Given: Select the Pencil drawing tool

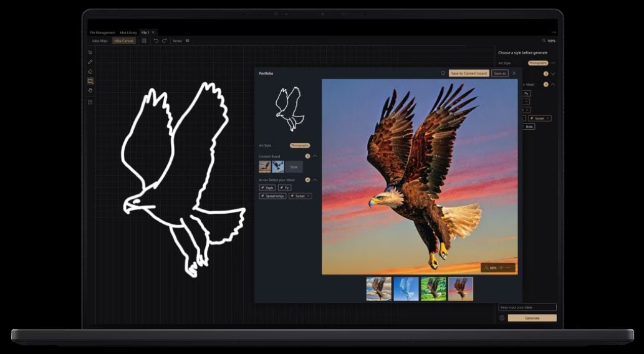Looking at the screenshot, I should (90, 62).
